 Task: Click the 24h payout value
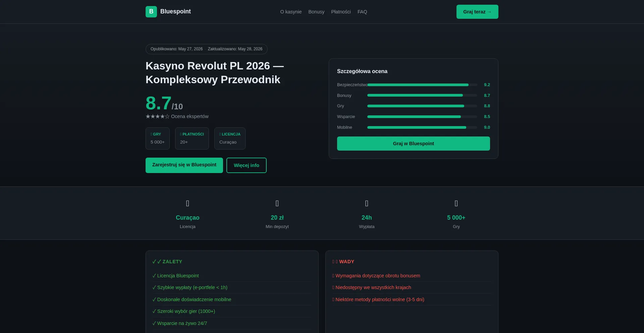[367, 218]
